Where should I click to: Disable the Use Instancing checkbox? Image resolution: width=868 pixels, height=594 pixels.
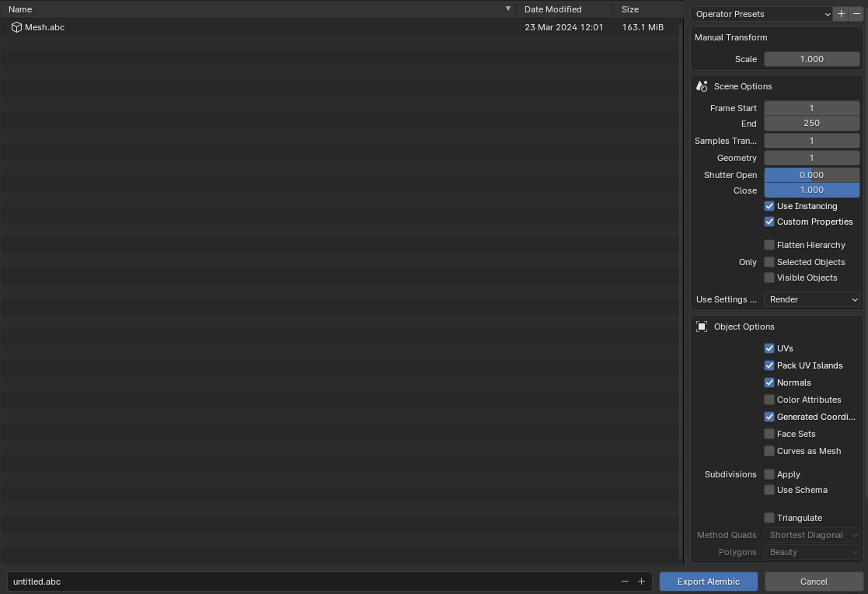pos(769,206)
